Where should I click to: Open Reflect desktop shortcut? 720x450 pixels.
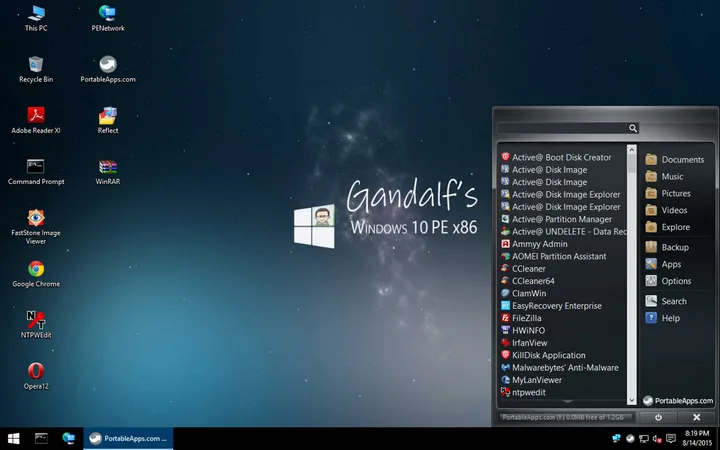107,120
